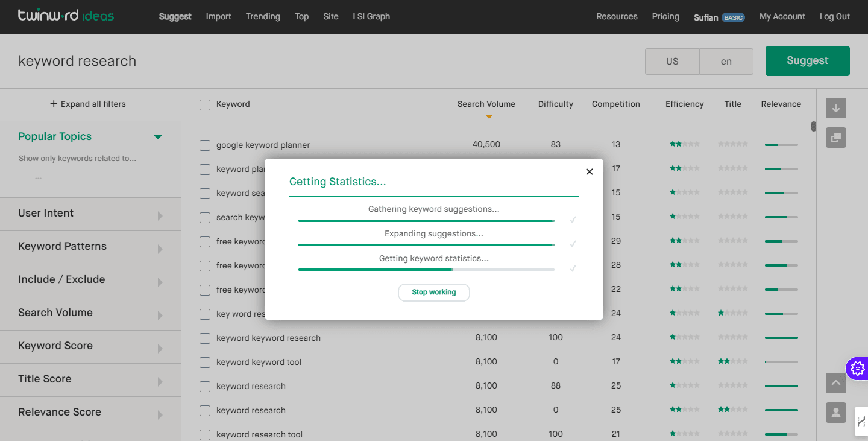868x441 pixels.
Task: Click the scroll-to-top chevron icon
Action: [x=836, y=383]
